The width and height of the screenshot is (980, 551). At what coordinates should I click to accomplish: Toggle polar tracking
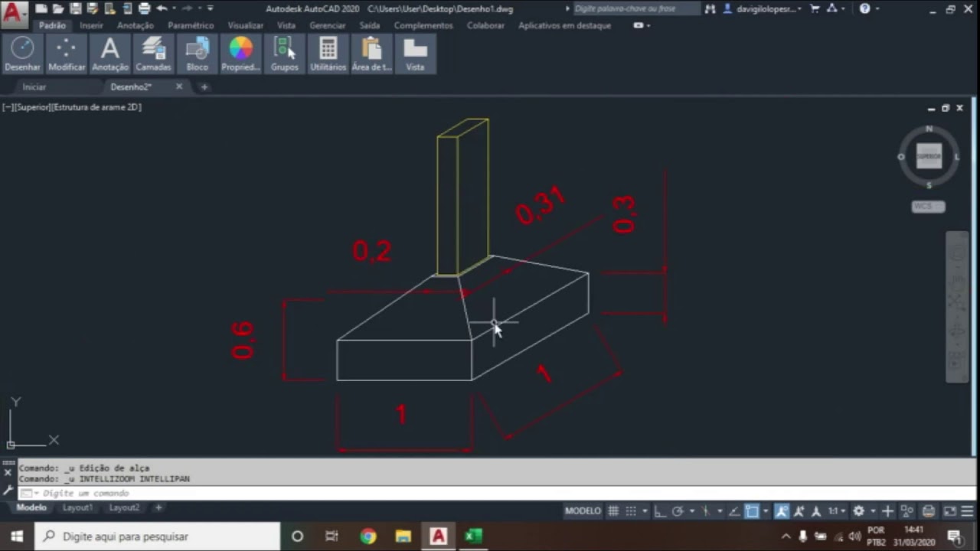[x=678, y=511]
